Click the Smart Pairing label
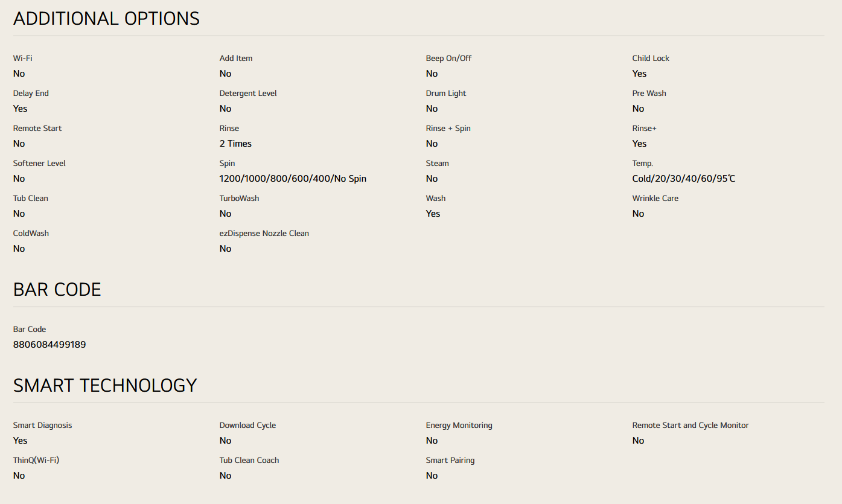This screenshot has height=504, width=842. pyautogui.click(x=450, y=461)
